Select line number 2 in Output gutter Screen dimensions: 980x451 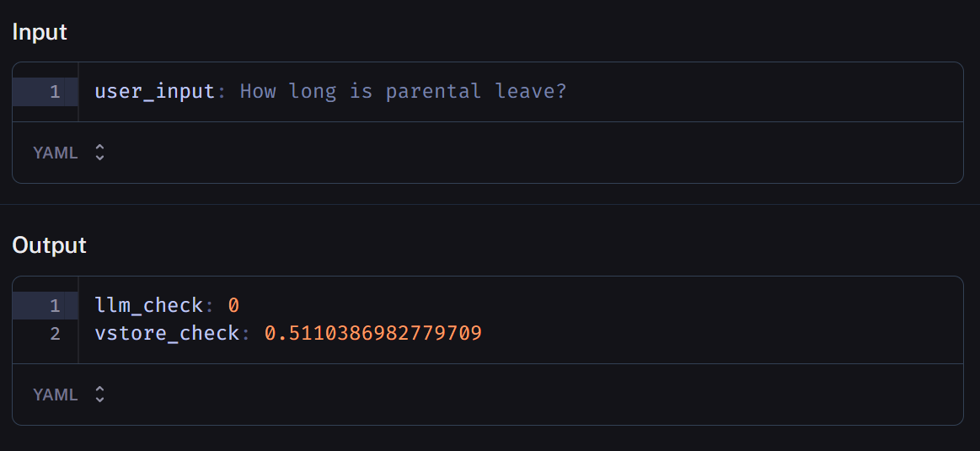click(55, 333)
